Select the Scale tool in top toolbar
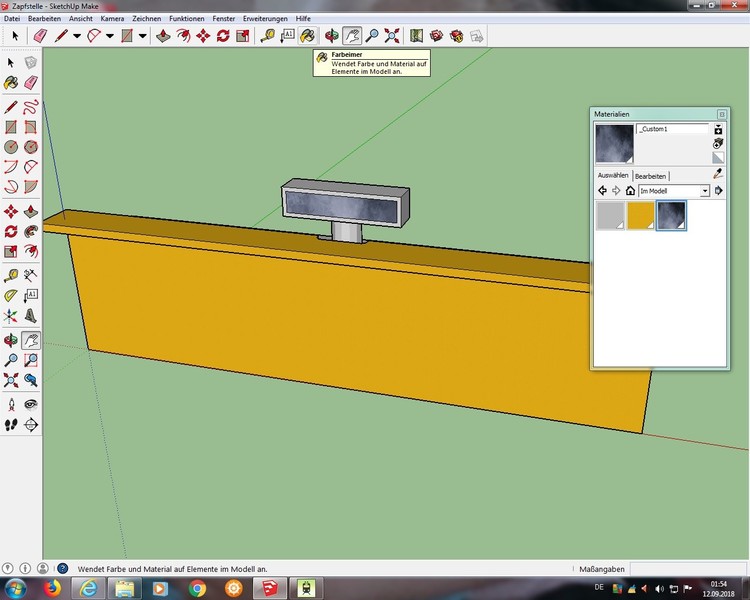 [x=243, y=36]
